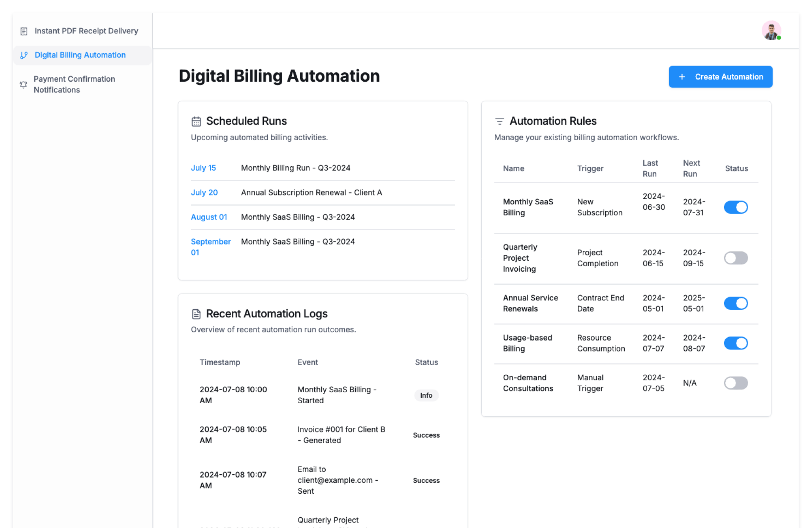Screen dimensions: 812x528
Task: Click the calendar icon beside Scheduled Runs
Action: pyautogui.click(x=196, y=121)
